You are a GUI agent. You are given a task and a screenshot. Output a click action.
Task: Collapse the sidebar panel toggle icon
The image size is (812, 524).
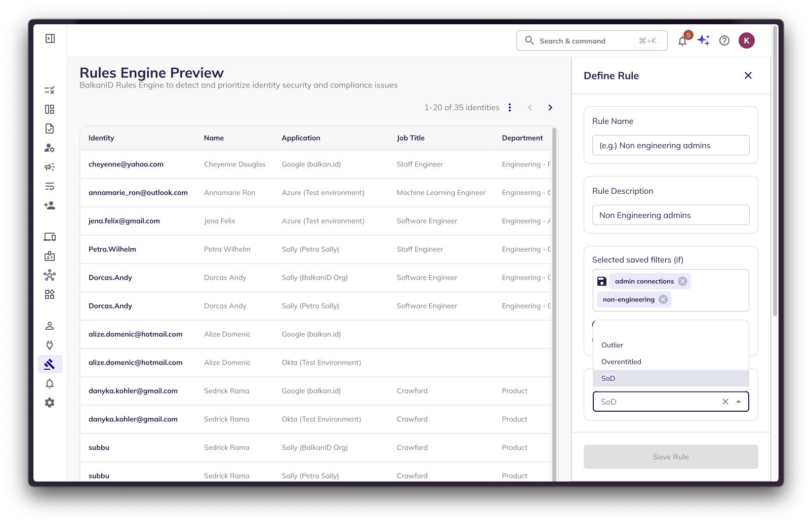pos(50,38)
